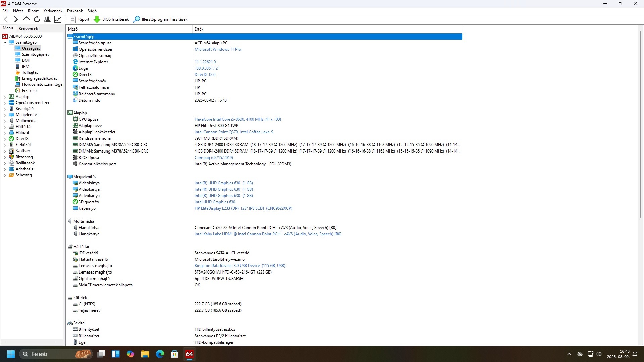
Task: Open the Report wizard (Riport) button
Action: coord(80,19)
